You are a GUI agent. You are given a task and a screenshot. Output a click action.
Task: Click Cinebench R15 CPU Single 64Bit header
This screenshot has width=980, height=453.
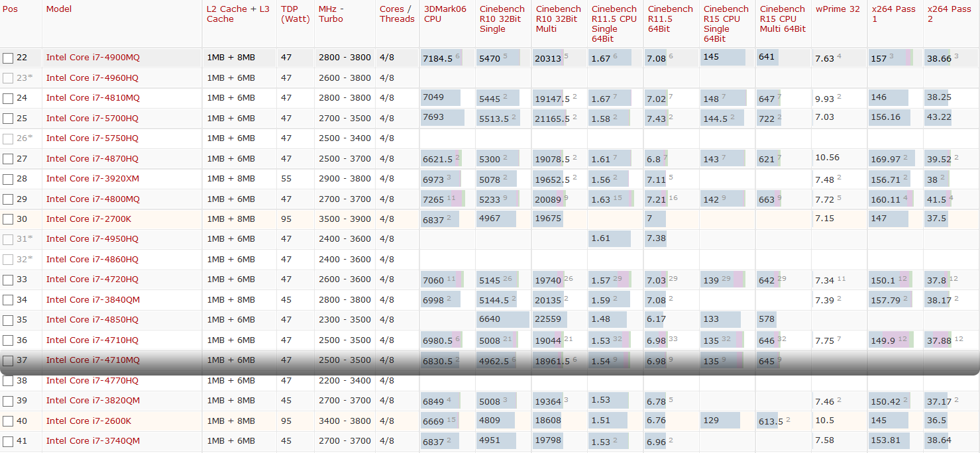coord(726,24)
